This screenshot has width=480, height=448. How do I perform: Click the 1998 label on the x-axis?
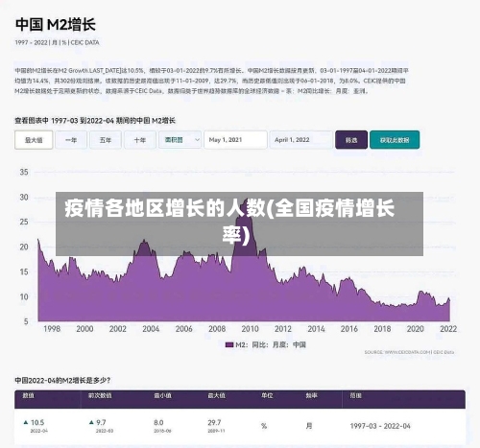52,329
